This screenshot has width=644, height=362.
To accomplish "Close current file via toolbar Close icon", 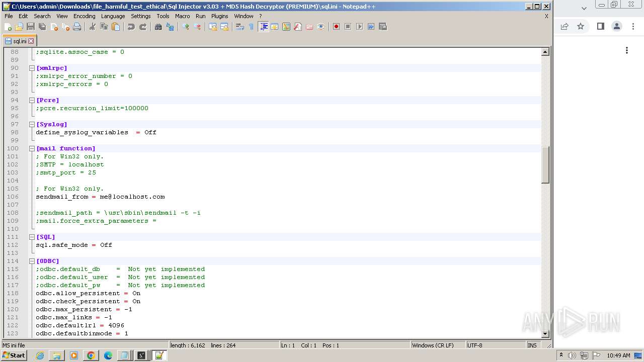I will 54,27.
